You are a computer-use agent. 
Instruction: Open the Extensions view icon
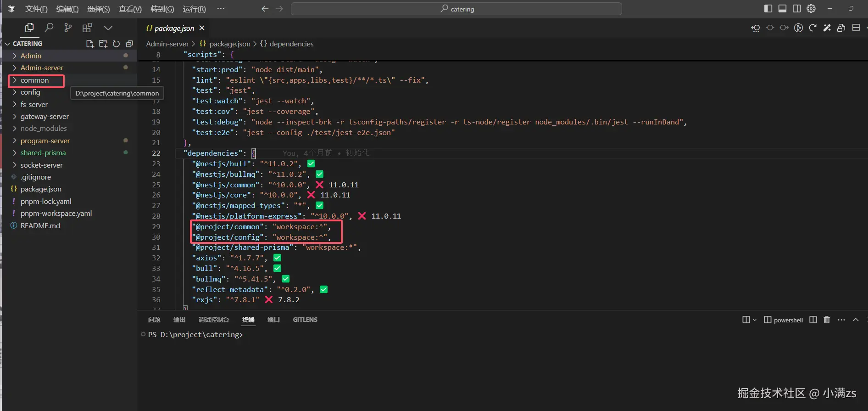[87, 28]
